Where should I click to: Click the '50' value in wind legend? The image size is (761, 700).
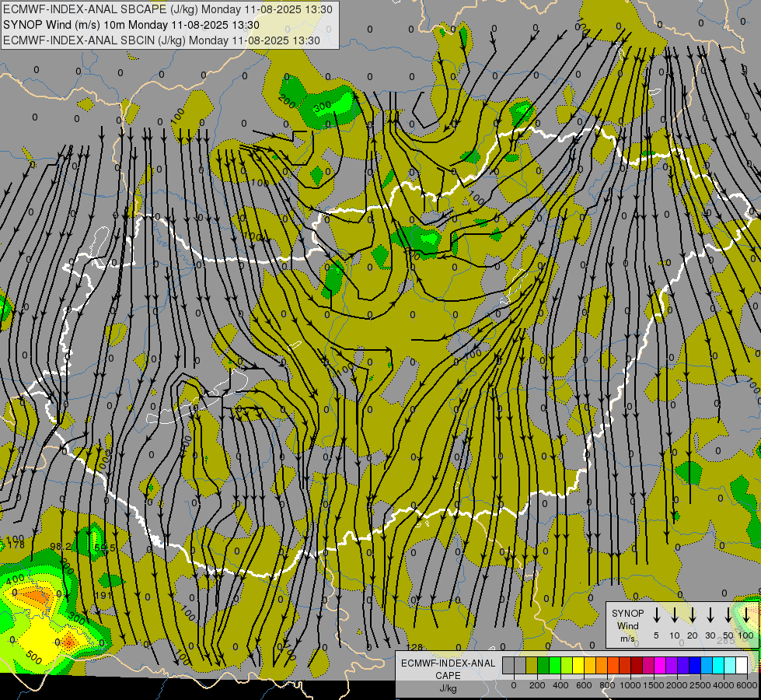click(728, 635)
